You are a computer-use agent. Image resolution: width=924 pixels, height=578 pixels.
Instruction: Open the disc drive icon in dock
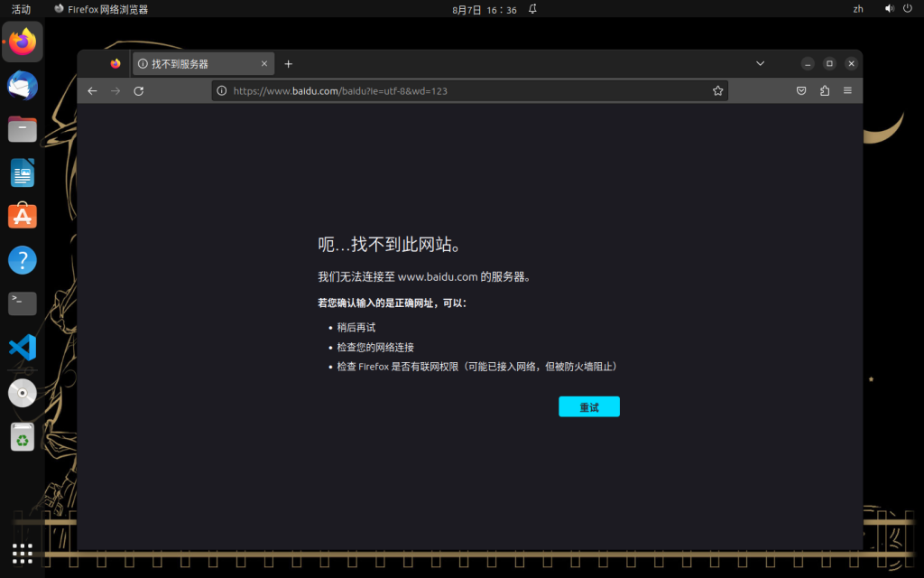pos(23,393)
